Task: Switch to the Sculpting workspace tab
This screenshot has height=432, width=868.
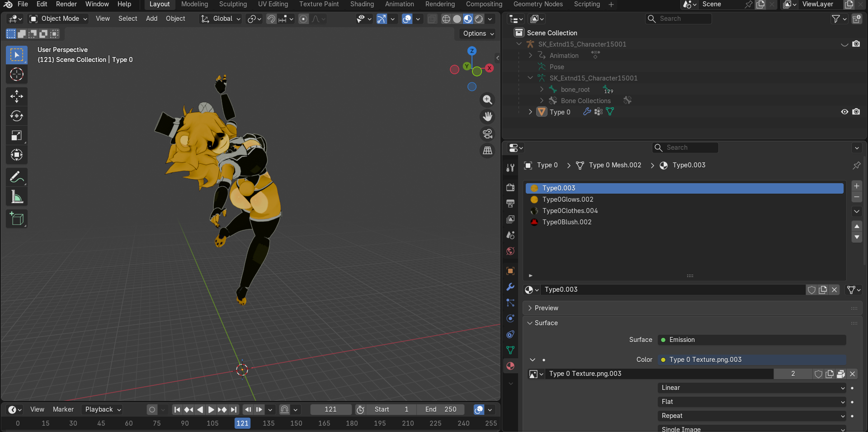Action: coord(233,4)
